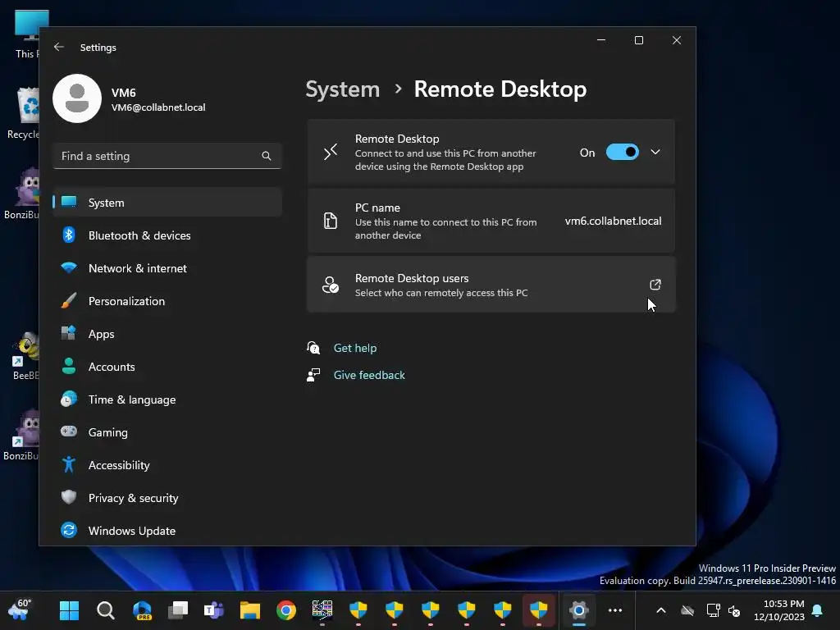
Task: Open Personalization settings
Action: pyautogui.click(x=167, y=301)
